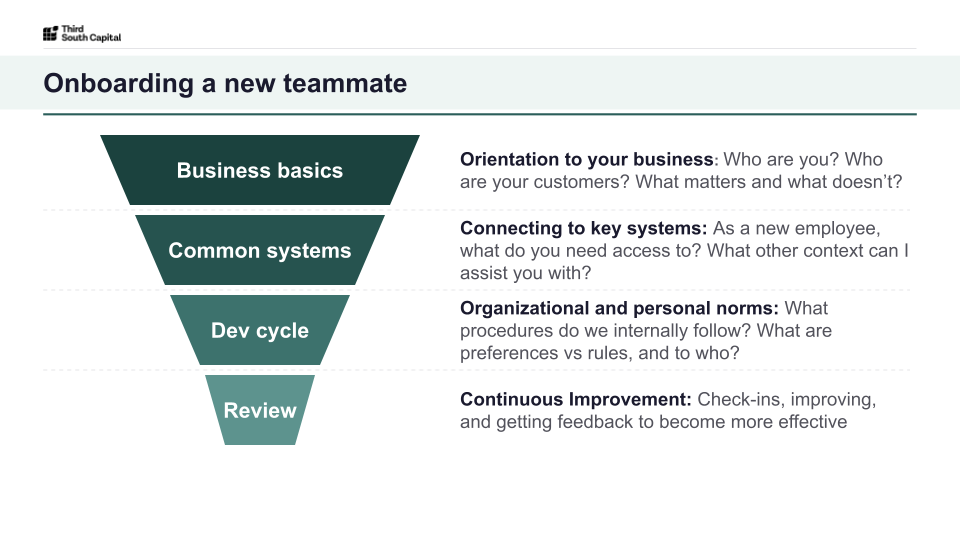Click the 'Orientation to your business' heading
This screenshot has height=540, width=960.
coord(587,159)
